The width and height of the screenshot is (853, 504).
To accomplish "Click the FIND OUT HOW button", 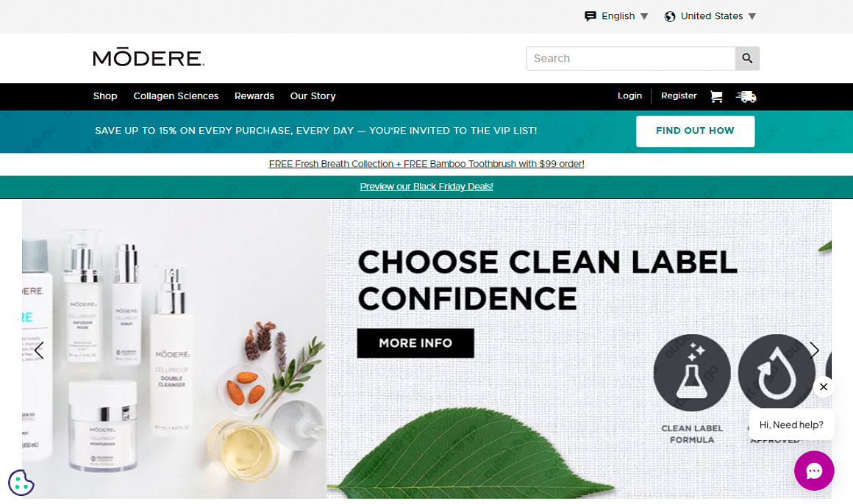I will pyautogui.click(x=695, y=131).
